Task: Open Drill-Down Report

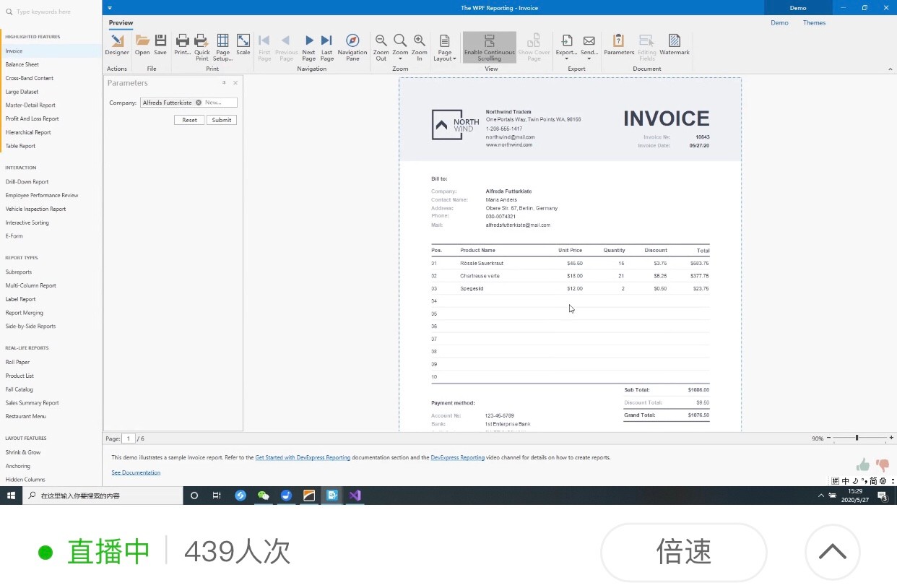Action: pos(51,182)
